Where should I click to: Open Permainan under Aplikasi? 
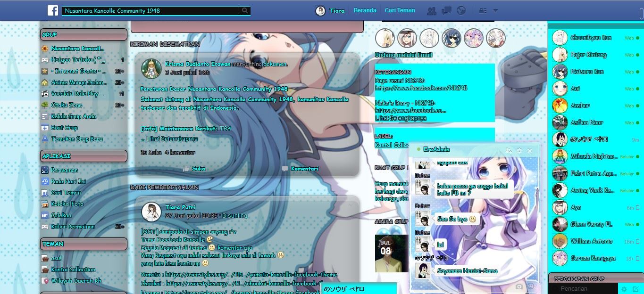pyautogui.click(x=65, y=170)
